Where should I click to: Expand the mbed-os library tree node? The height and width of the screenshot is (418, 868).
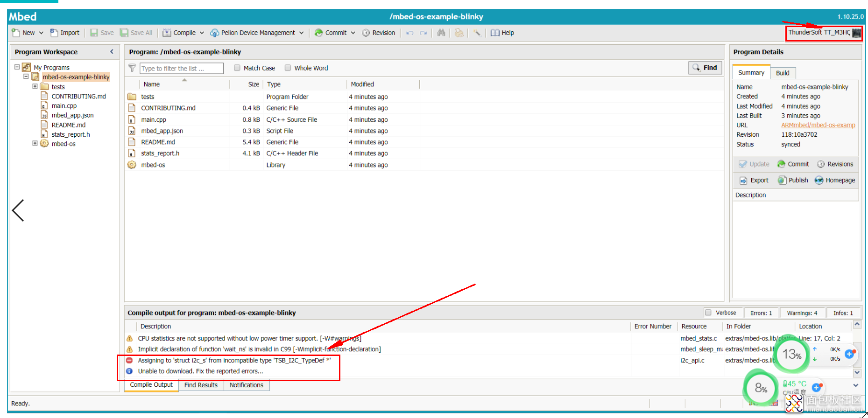pyautogui.click(x=35, y=143)
